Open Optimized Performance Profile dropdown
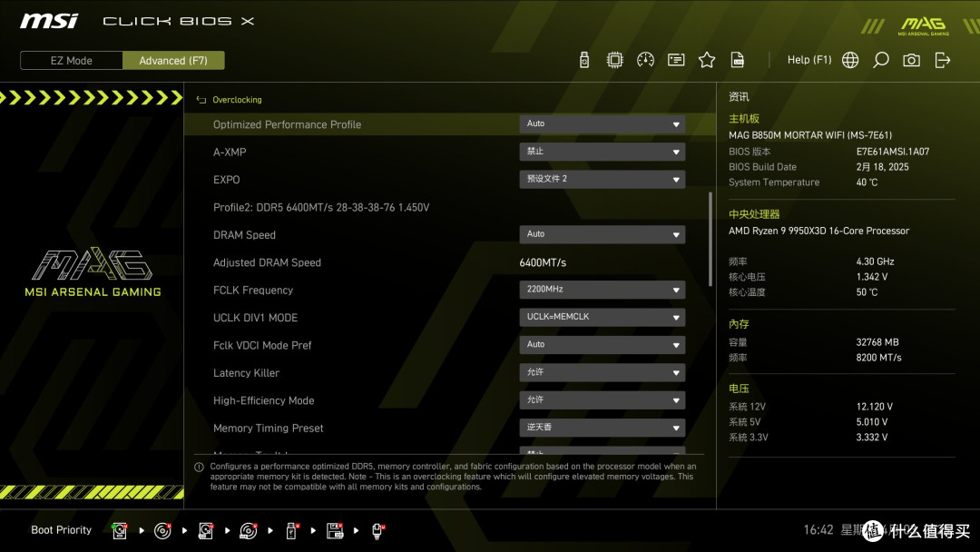Screen dimensions: 980x552 click(602, 123)
